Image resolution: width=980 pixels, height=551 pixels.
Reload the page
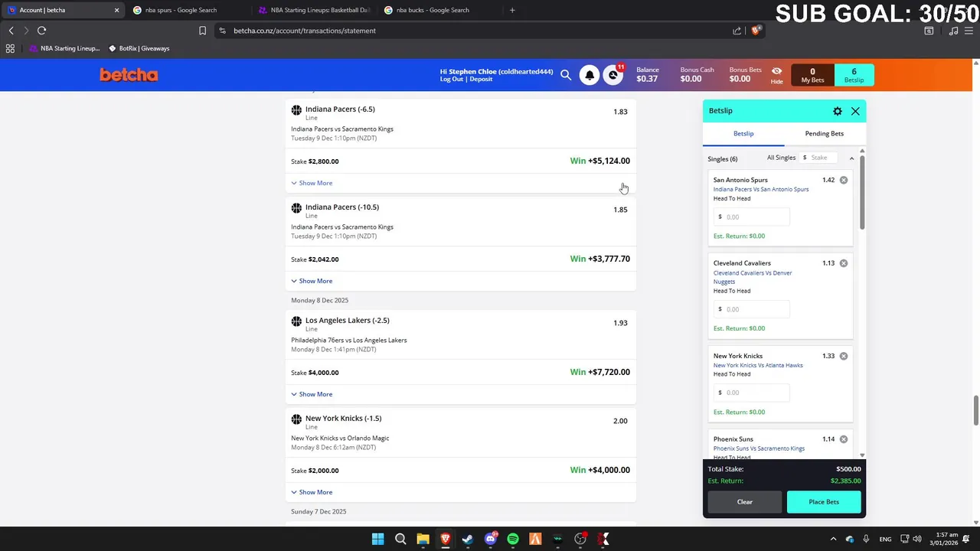[41, 31]
